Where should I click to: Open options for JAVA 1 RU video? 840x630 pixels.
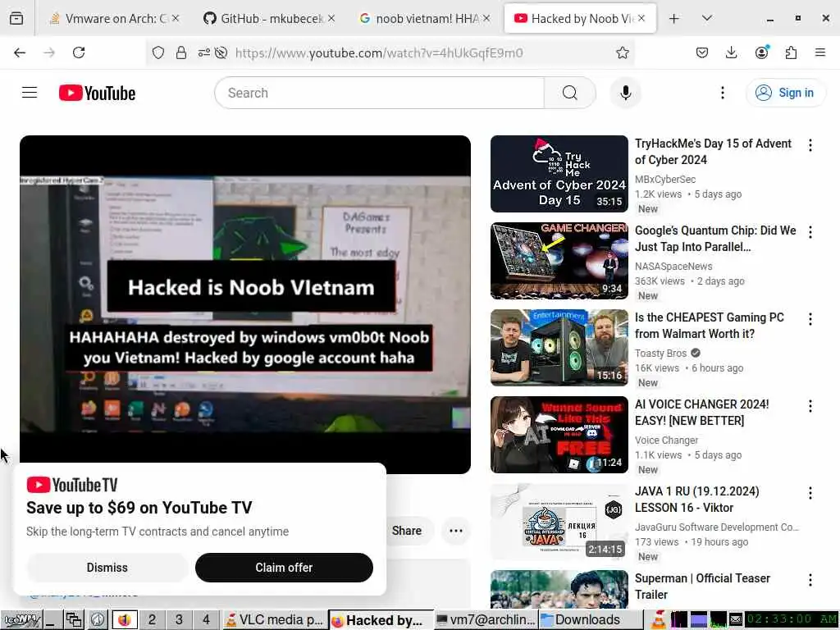coord(810,493)
